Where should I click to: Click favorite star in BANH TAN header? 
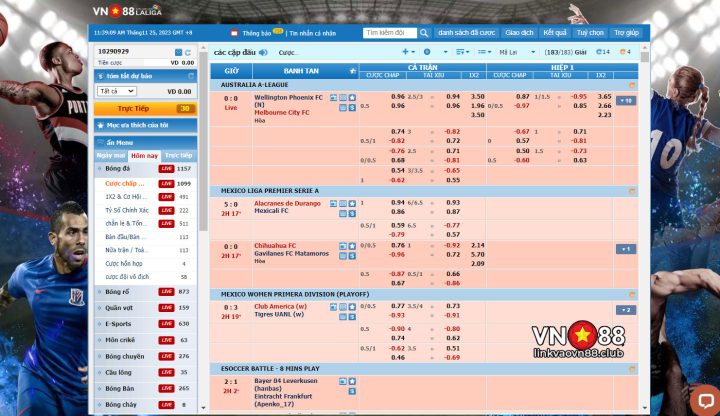tap(353, 71)
